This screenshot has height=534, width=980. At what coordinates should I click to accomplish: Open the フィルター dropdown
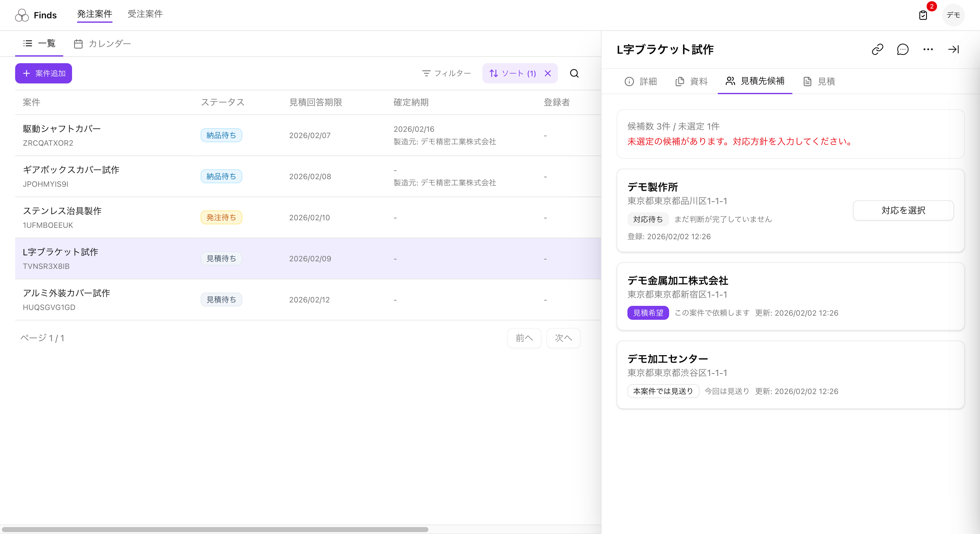(x=446, y=73)
